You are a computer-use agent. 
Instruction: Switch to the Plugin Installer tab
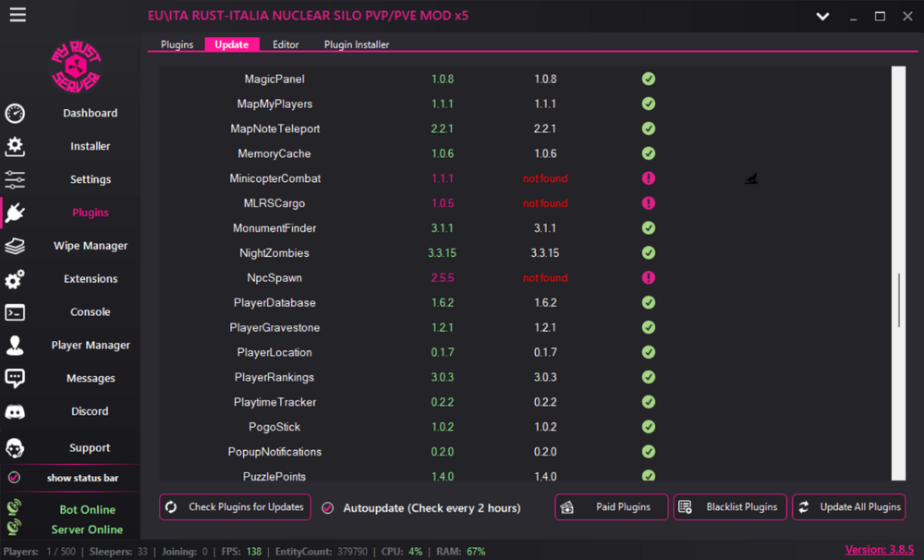pos(357,44)
